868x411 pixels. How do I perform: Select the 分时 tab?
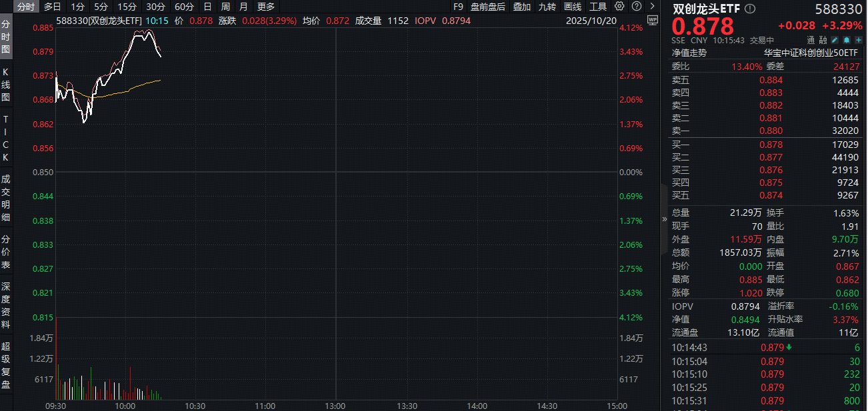pos(26,7)
